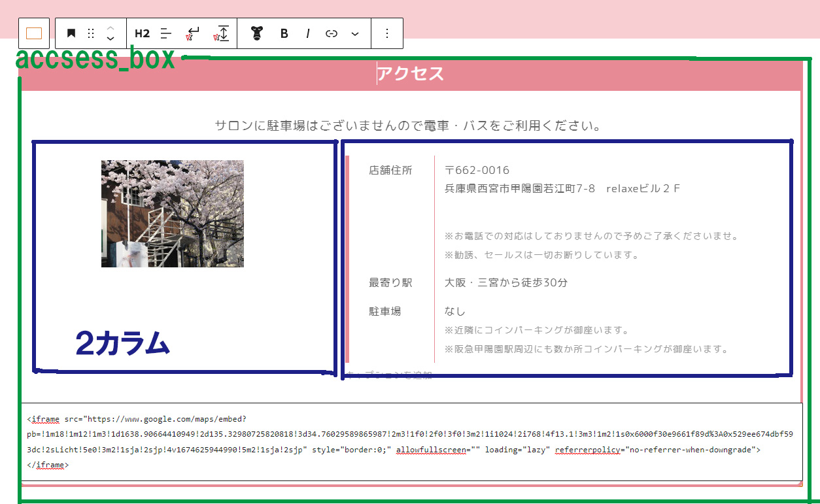
Task: Toggle italic formatting
Action: [307, 33]
